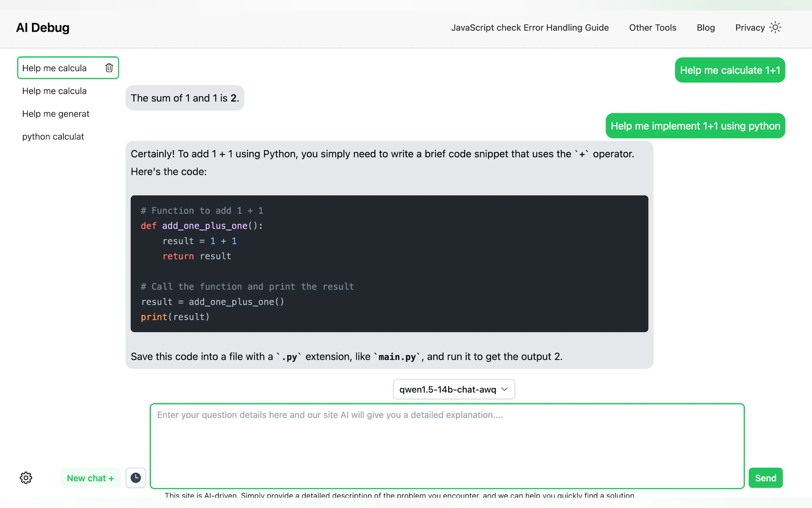Click the Python code block
This screenshot has height=508, width=812.
click(x=389, y=264)
